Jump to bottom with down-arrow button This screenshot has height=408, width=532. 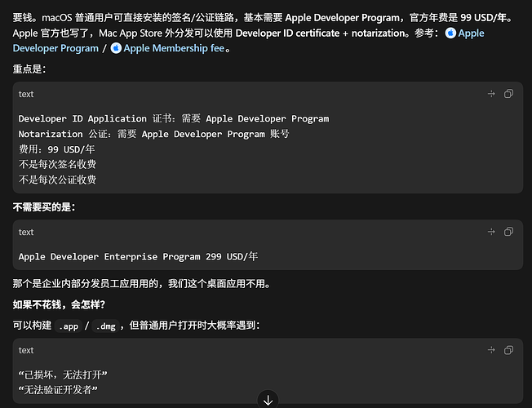(x=268, y=400)
